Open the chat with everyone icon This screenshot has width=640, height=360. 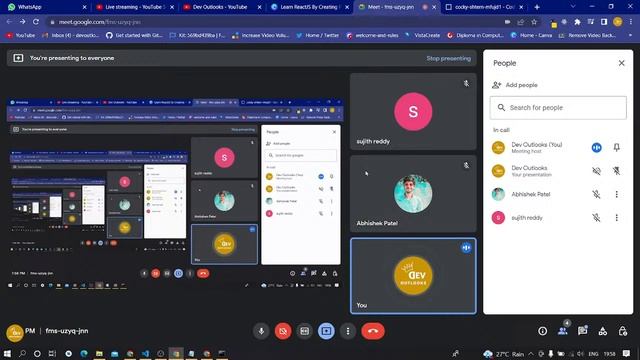point(582,331)
